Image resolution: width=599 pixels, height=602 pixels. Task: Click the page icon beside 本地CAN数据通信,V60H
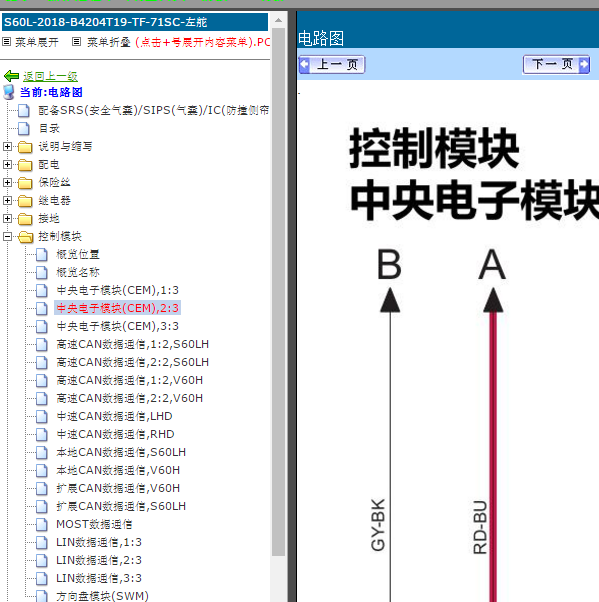coord(42,470)
